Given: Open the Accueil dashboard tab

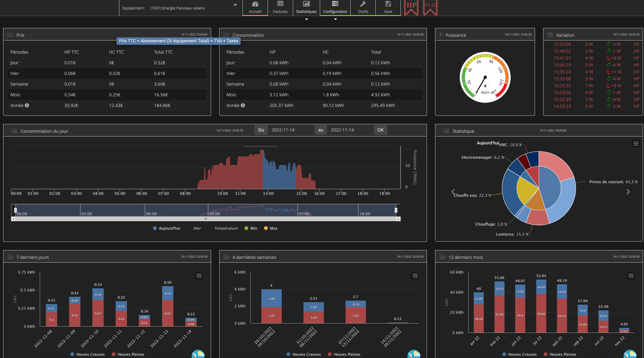Looking at the screenshot, I should pos(255,8).
